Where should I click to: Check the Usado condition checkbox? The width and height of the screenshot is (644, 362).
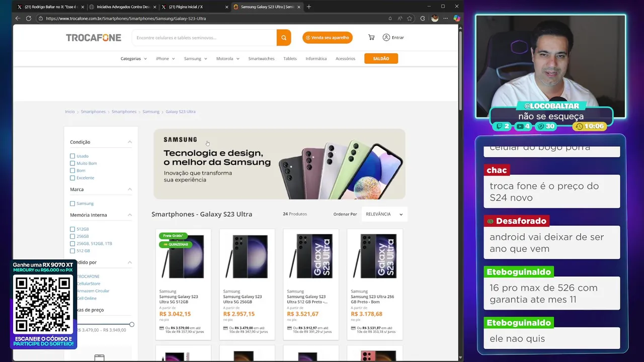point(72,156)
